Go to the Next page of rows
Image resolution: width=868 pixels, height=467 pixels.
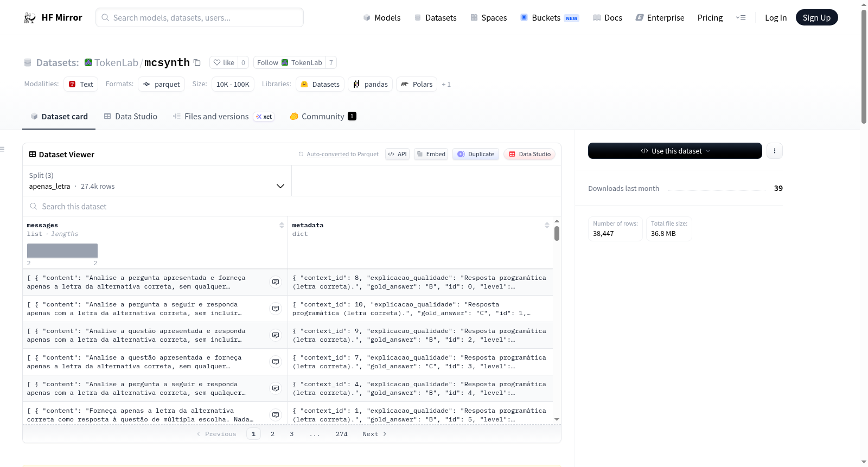pos(374,434)
